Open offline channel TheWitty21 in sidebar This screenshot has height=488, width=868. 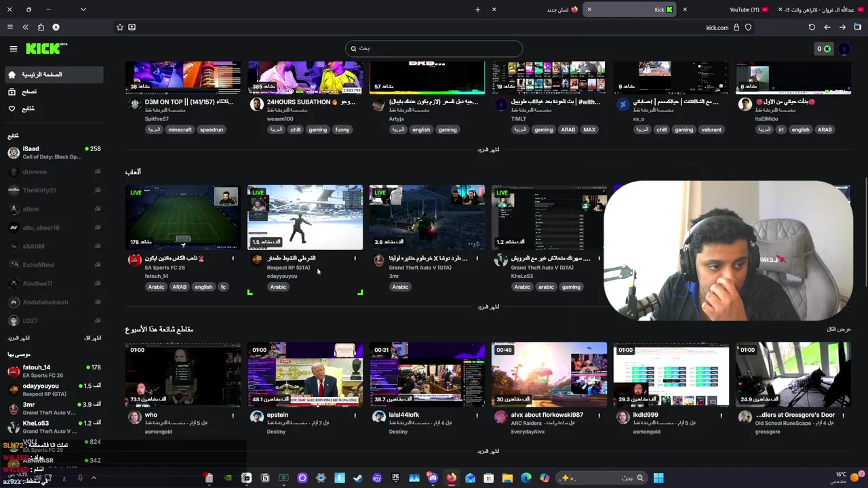click(54, 190)
